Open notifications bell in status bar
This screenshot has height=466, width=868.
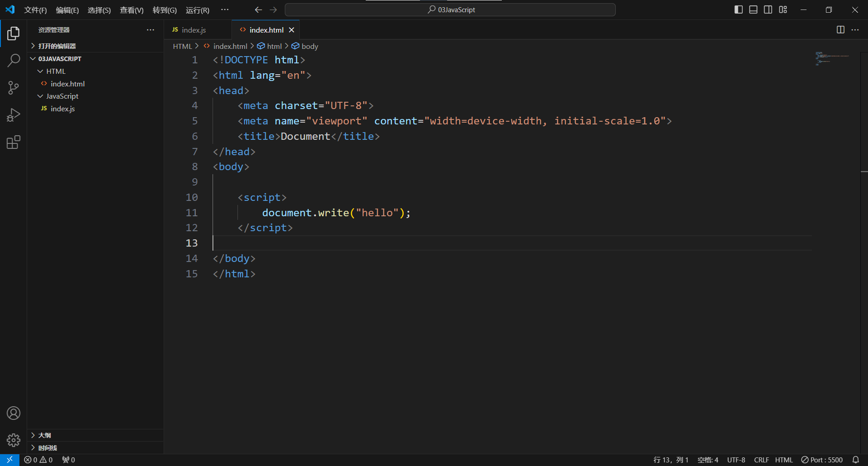(x=856, y=460)
